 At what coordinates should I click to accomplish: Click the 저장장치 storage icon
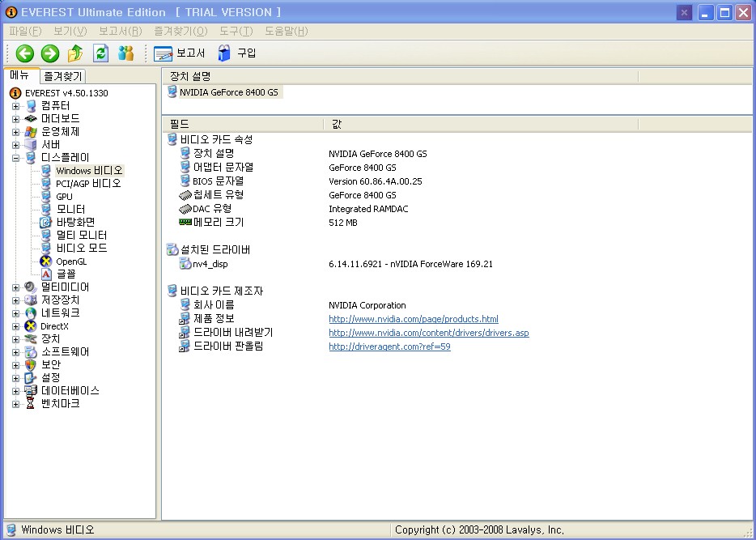coord(31,300)
